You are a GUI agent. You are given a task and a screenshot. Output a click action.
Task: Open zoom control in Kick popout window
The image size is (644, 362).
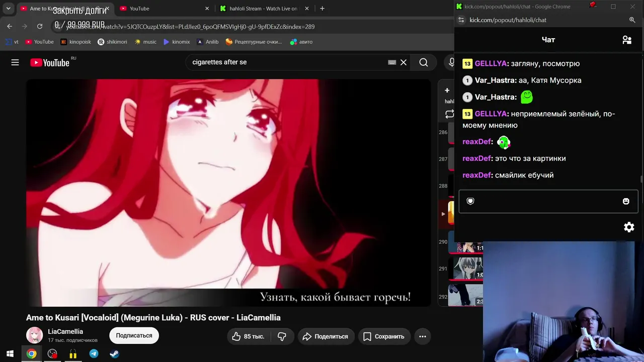pos(632,20)
